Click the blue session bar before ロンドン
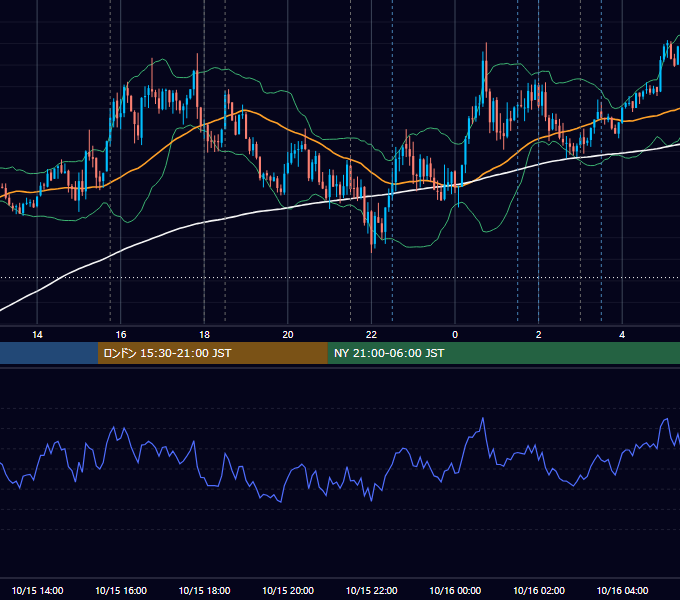This screenshot has width=680, height=600. pyautogui.click(x=49, y=353)
